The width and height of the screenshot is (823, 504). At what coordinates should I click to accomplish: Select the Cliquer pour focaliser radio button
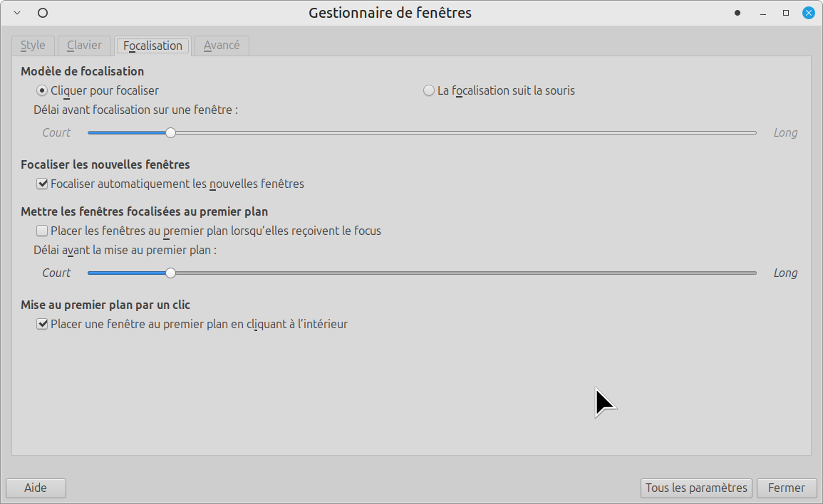tap(43, 90)
